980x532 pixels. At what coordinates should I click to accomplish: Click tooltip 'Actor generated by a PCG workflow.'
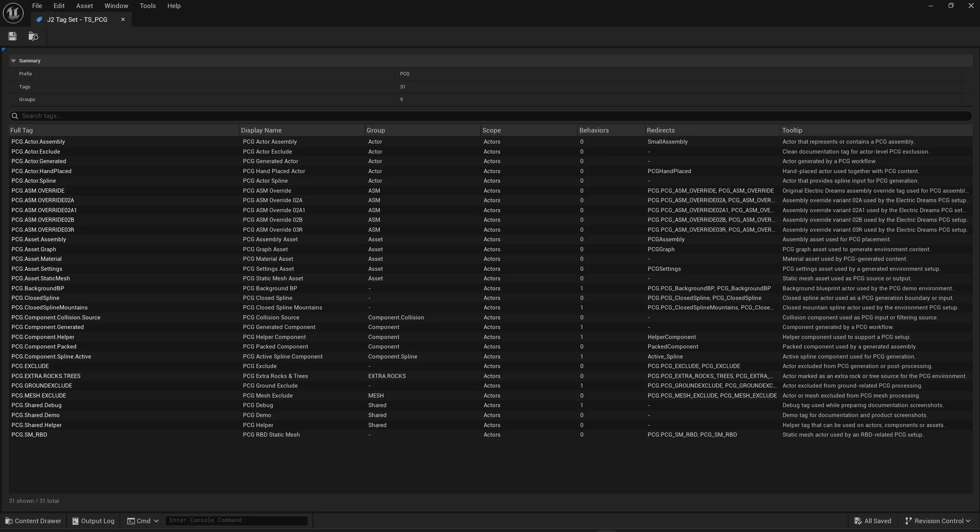(x=829, y=161)
